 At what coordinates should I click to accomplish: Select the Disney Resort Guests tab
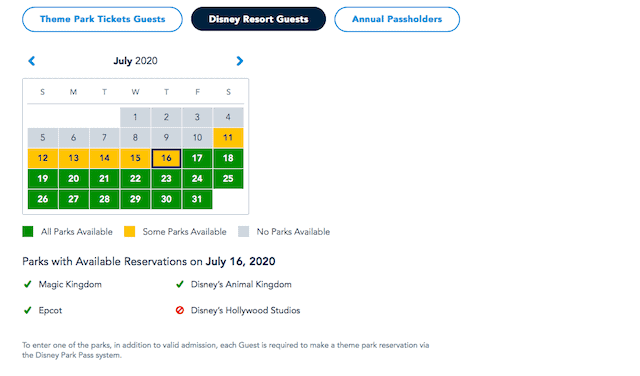pos(258,19)
